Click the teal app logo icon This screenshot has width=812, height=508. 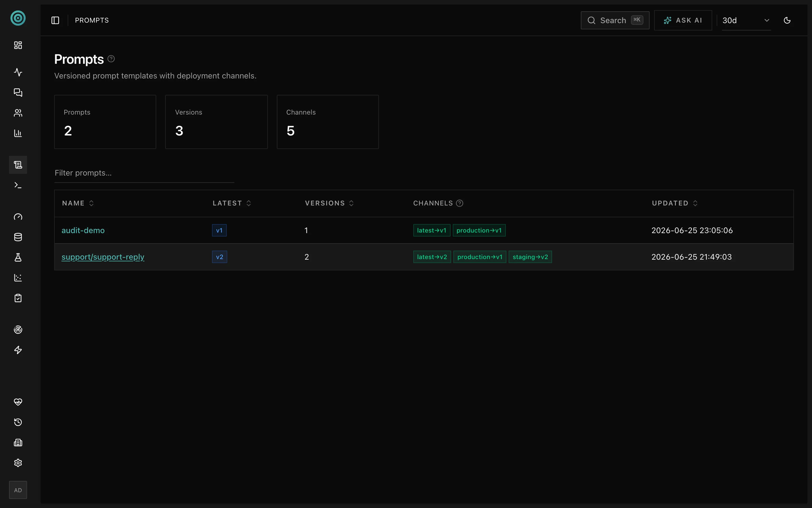pyautogui.click(x=18, y=18)
